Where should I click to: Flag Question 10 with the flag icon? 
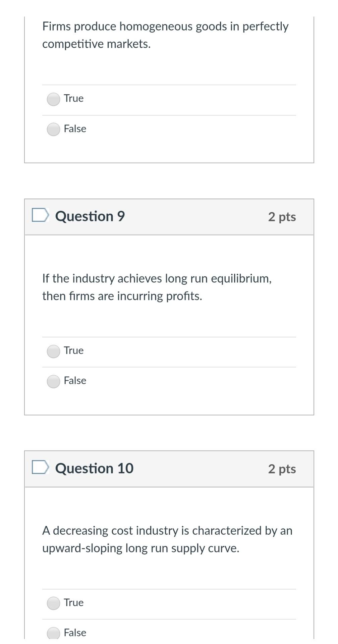click(x=40, y=467)
